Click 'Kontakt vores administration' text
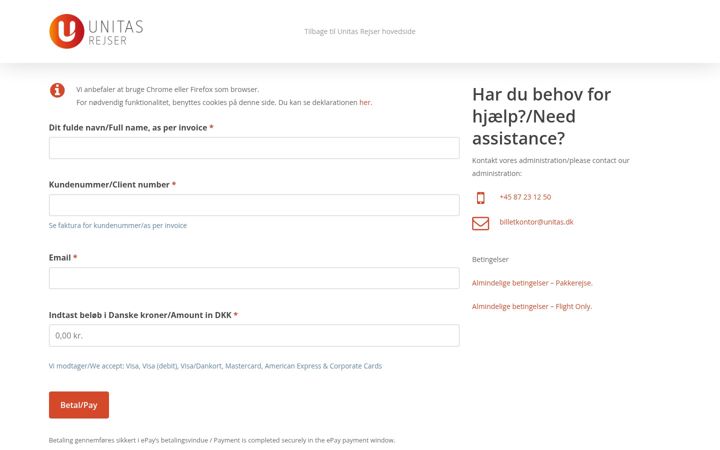 click(x=551, y=167)
